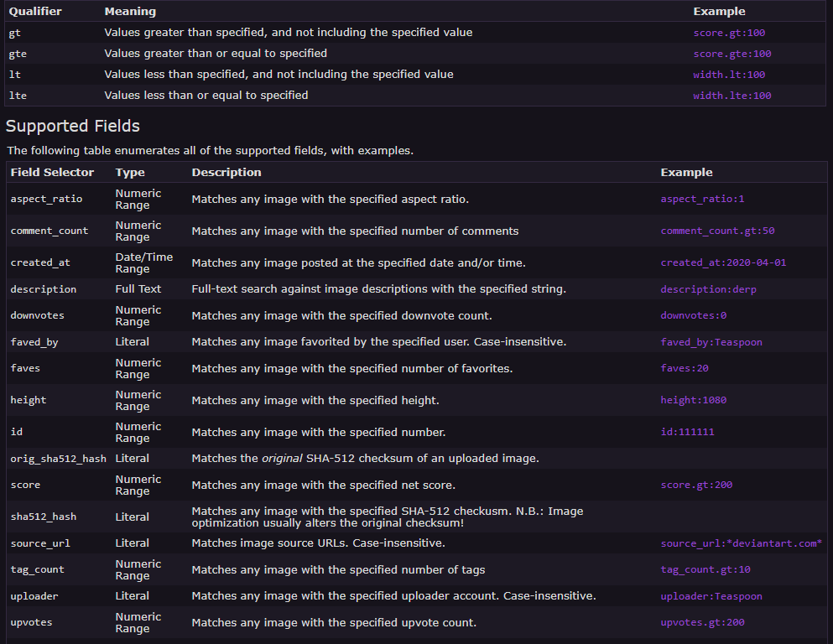This screenshot has height=644, width=833.
Task: Click the Supported Fields heading
Action: point(73,127)
